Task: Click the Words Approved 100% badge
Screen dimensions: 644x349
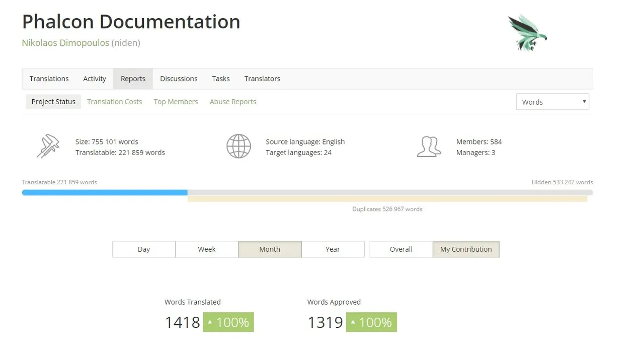Action: (371, 322)
